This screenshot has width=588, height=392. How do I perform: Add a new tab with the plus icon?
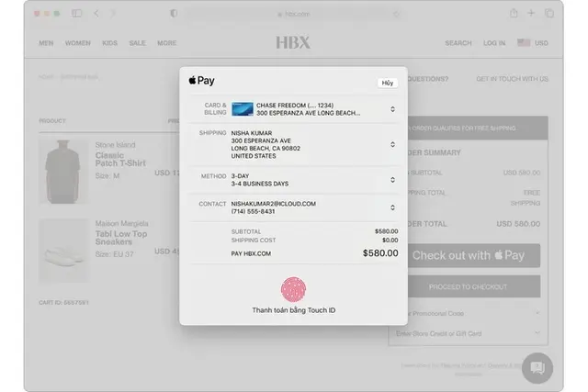click(x=531, y=13)
